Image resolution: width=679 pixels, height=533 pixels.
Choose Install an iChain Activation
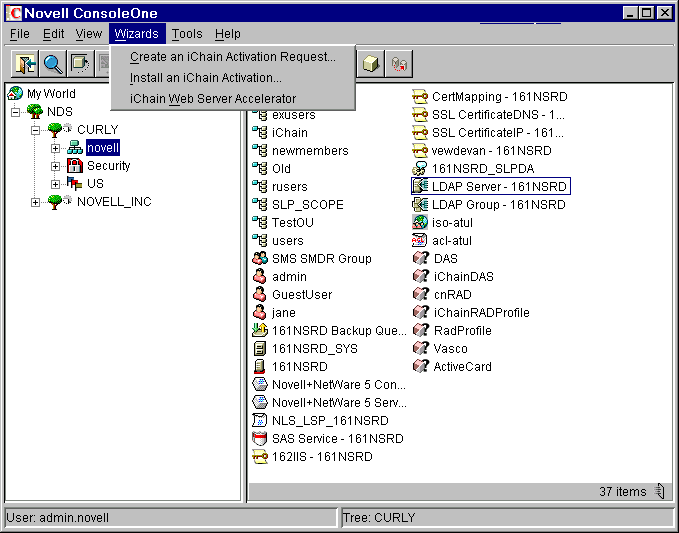[233, 78]
